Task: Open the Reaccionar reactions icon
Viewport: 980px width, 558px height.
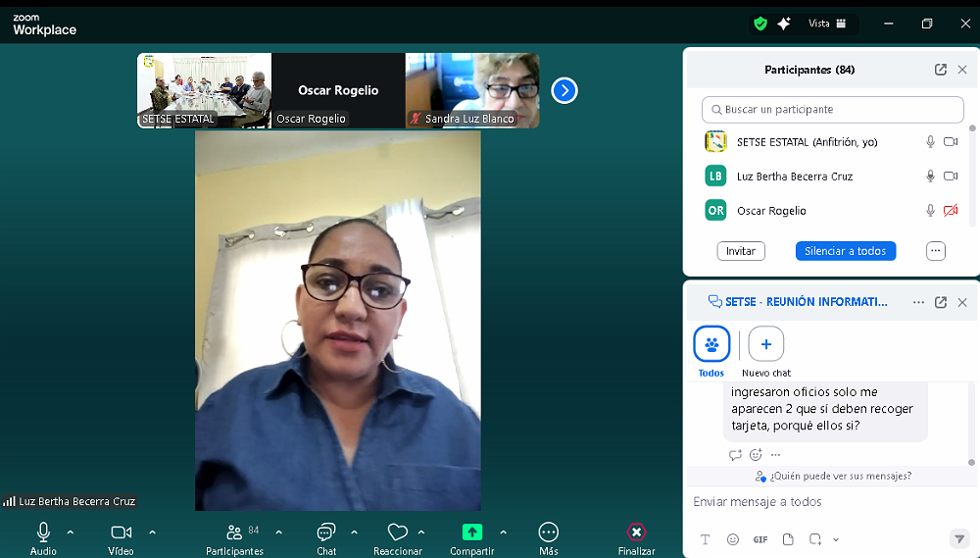Action: click(x=397, y=533)
